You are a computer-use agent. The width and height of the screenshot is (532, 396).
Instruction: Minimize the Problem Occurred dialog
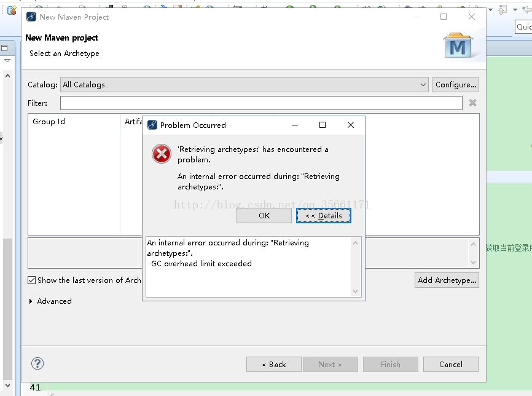(295, 125)
